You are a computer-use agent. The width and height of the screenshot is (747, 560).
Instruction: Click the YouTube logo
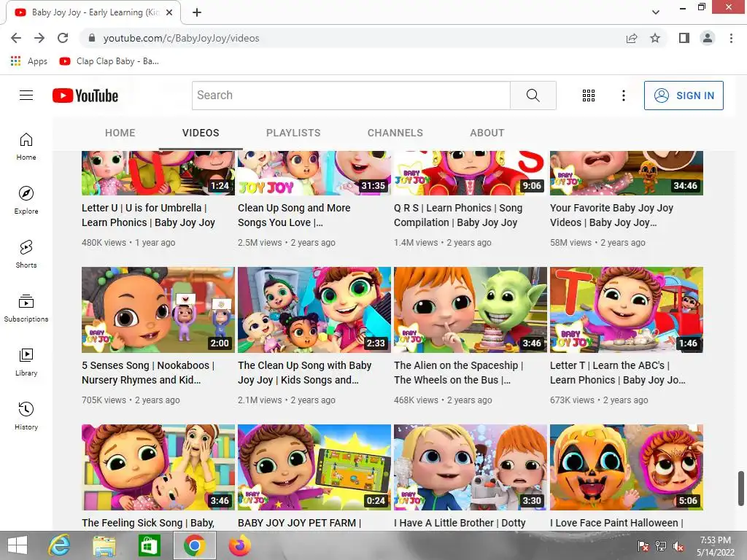tap(85, 96)
